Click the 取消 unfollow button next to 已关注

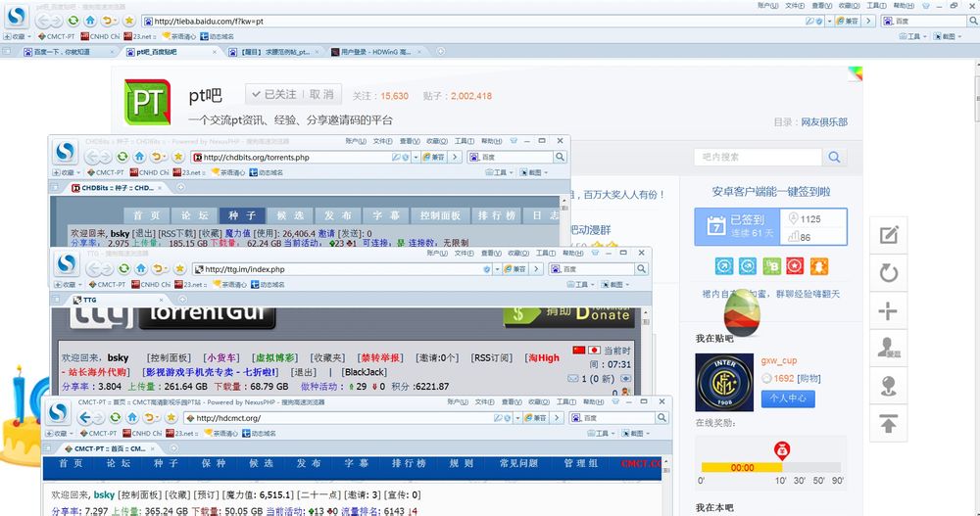pos(321,94)
